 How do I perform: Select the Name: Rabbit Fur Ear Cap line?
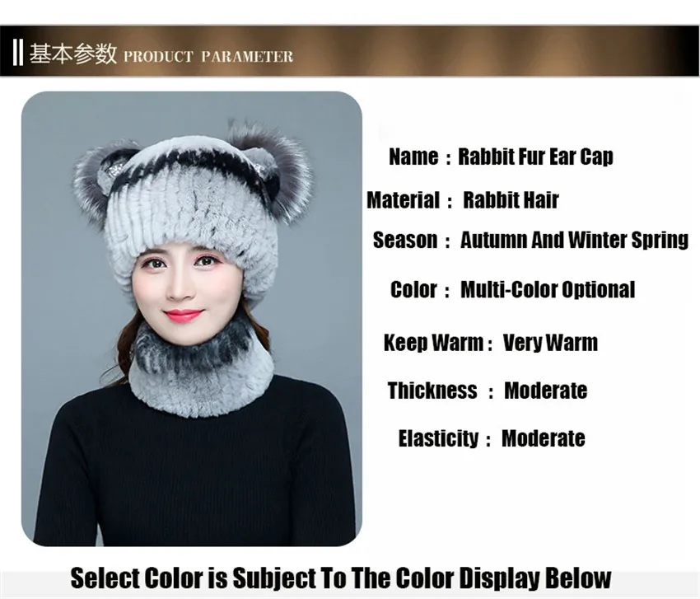[x=501, y=157]
